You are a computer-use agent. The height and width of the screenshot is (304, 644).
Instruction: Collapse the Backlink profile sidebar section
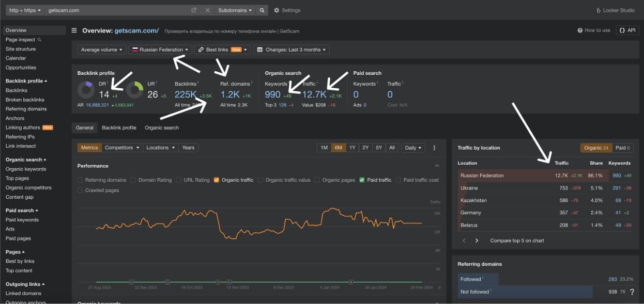pyautogui.click(x=26, y=81)
